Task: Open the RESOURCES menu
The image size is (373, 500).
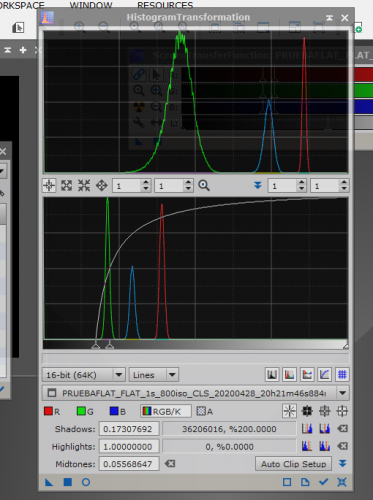Action: [x=165, y=5]
